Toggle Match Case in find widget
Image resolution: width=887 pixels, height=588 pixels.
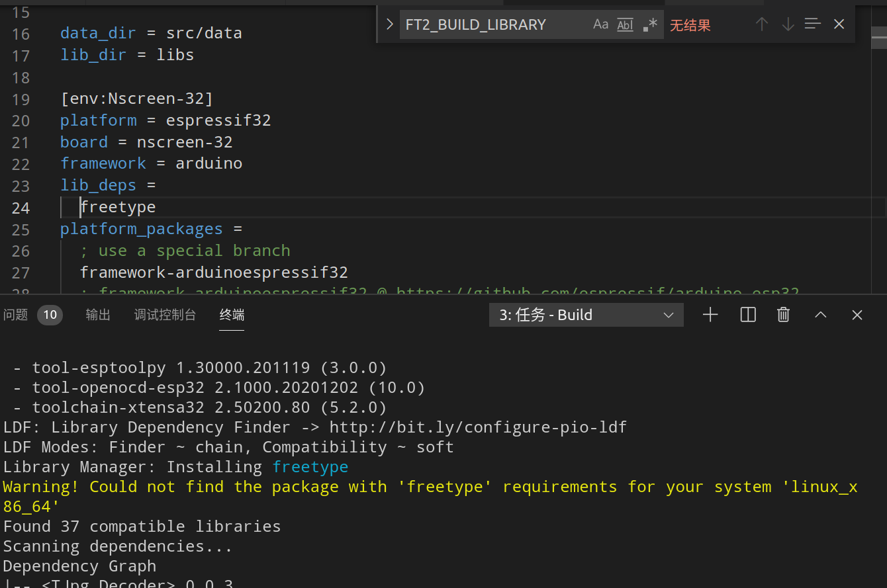(600, 25)
